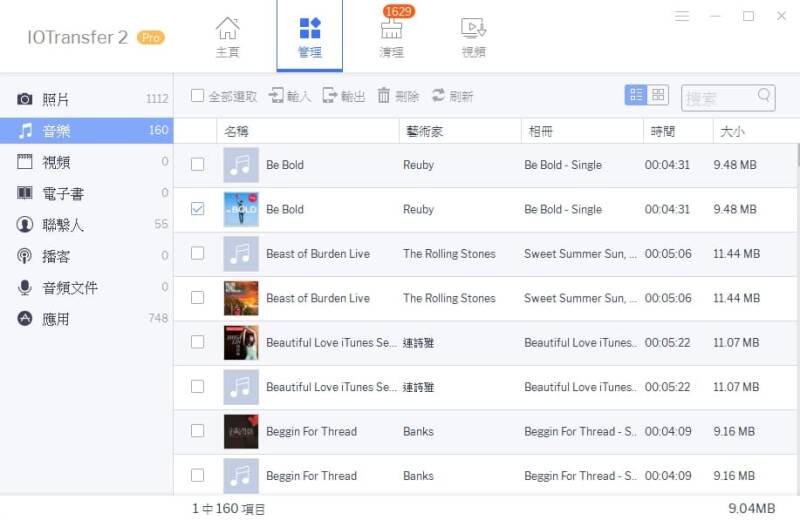Select Photos (照片) in the sidebar

tap(87, 99)
